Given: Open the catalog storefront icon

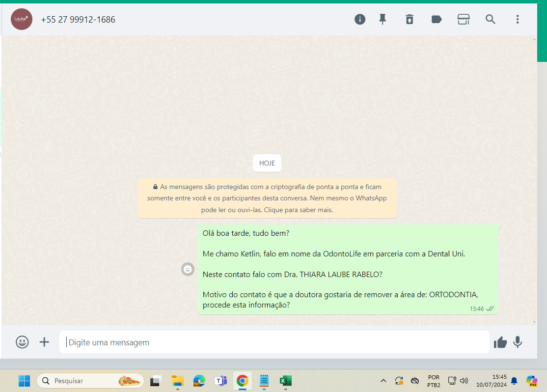Looking at the screenshot, I should click(463, 19).
